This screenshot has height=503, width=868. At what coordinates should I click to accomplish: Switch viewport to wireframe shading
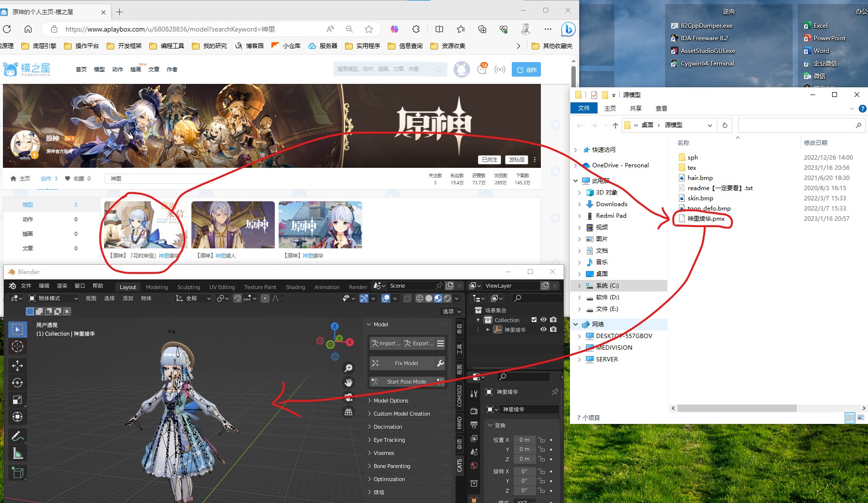(420, 298)
